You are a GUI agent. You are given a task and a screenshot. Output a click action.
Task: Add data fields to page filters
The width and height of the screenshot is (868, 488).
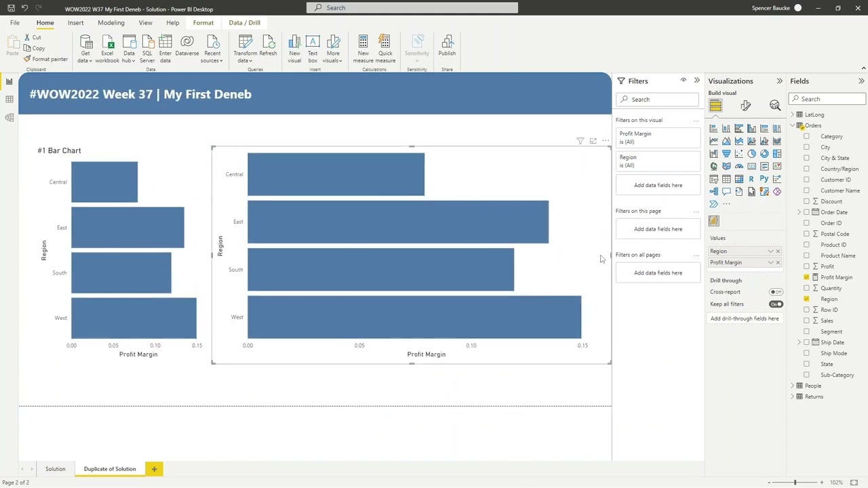pyautogui.click(x=658, y=229)
